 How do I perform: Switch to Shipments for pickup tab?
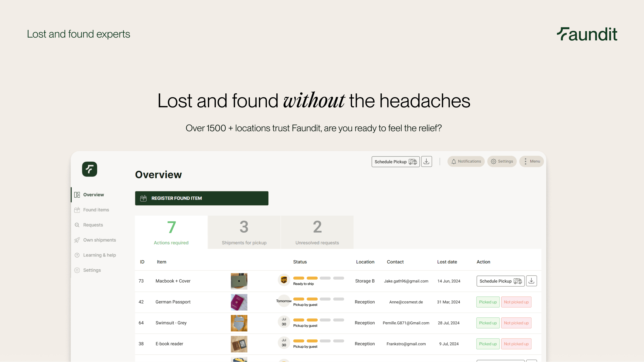[x=244, y=232]
